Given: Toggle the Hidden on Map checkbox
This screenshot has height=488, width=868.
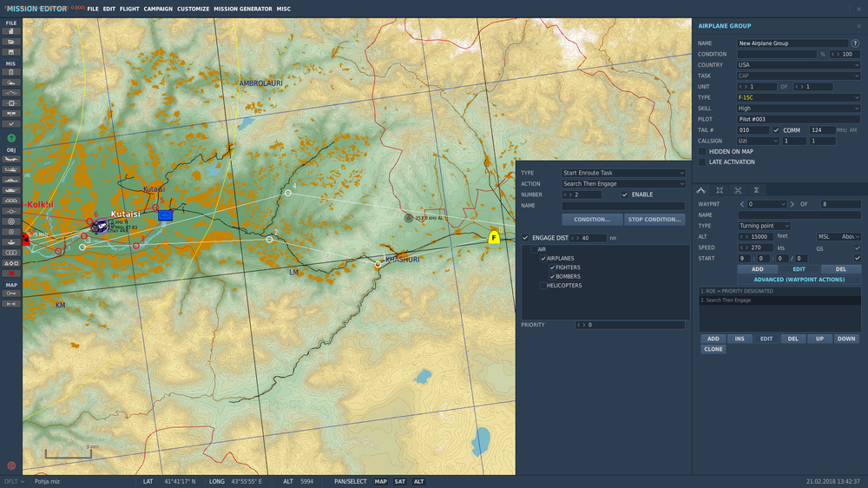Looking at the screenshot, I should point(702,151).
